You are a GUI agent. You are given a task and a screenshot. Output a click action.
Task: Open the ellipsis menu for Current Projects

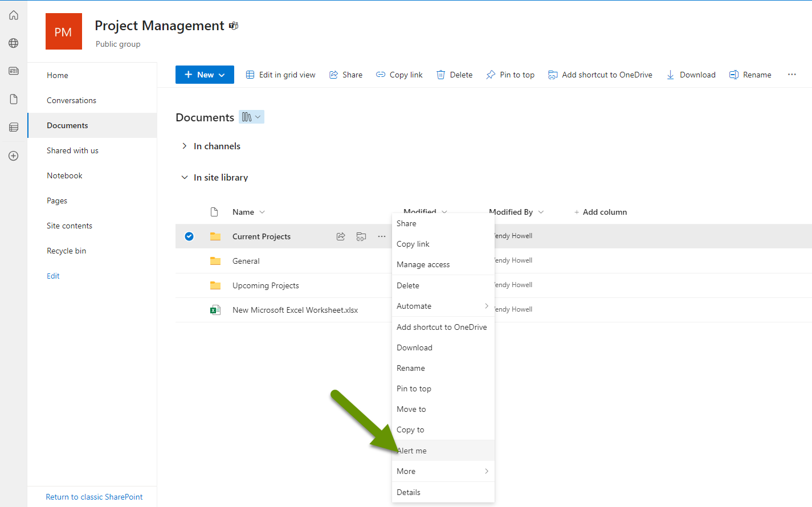coord(381,236)
